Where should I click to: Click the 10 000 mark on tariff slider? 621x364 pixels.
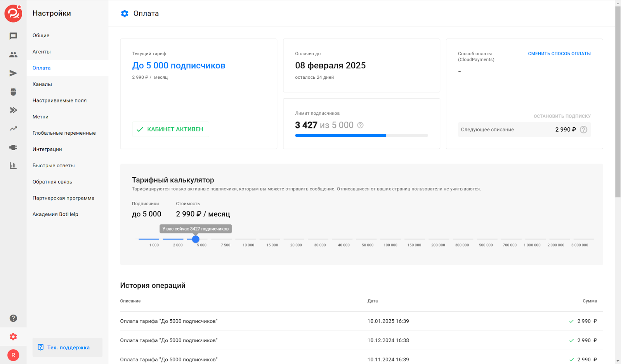(x=248, y=239)
